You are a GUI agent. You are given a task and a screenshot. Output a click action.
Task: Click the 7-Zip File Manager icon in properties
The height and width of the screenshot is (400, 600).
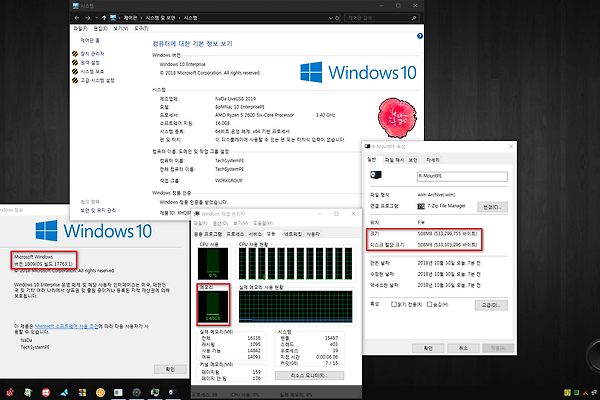421,206
